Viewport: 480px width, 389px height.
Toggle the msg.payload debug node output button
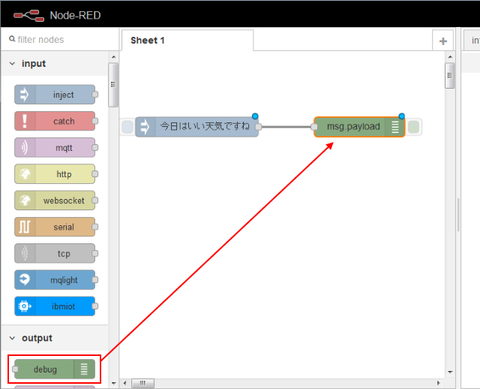(413, 127)
